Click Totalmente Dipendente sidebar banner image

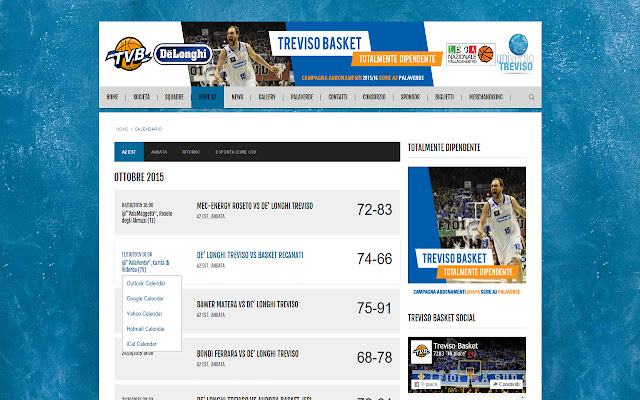tap(467, 225)
